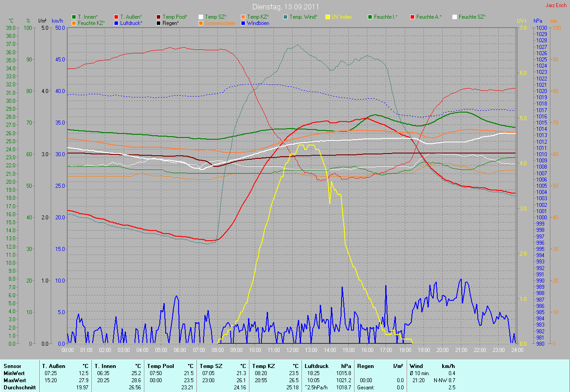The height and width of the screenshot is (392, 570).
Task: Click the 'T. Außen' table column header
Action: click(x=54, y=366)
